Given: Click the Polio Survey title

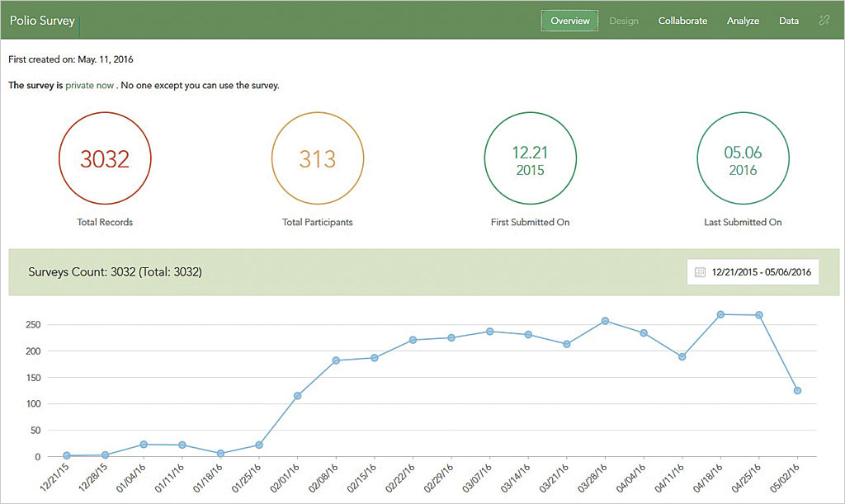Looking at the screenshot, I should [x=42, y=21].
